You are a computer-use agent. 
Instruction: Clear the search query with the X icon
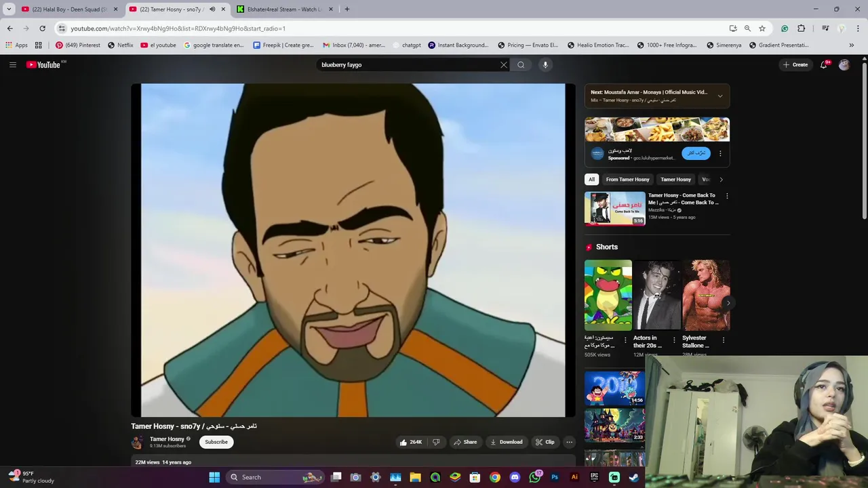click(504, 65)
